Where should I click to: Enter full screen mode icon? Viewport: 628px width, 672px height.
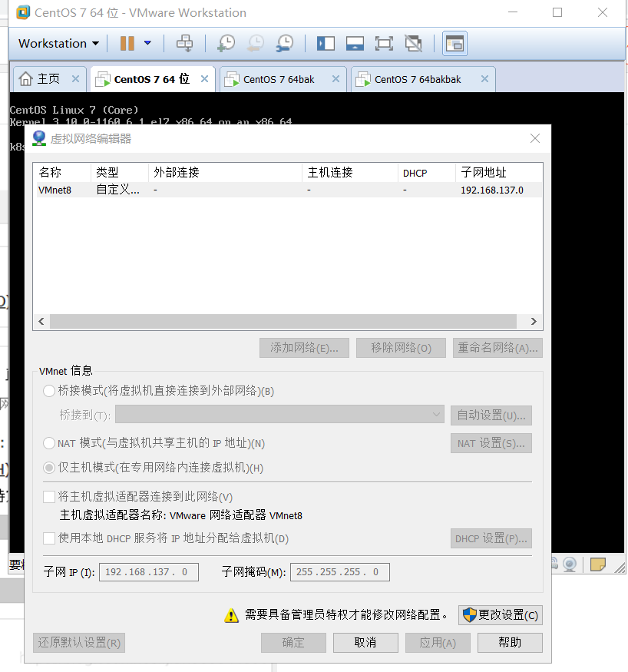point(384,43)
